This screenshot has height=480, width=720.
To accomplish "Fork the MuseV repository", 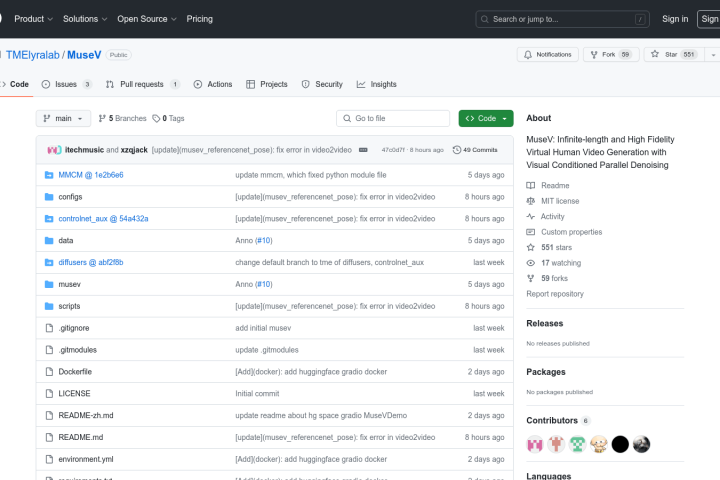I will [x=610, y=54].
